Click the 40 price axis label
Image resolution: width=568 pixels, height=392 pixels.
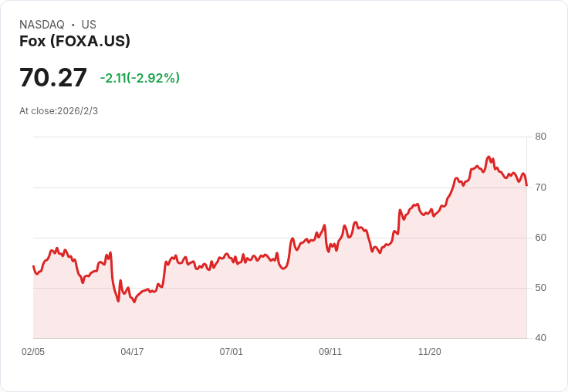coord(540,338)
